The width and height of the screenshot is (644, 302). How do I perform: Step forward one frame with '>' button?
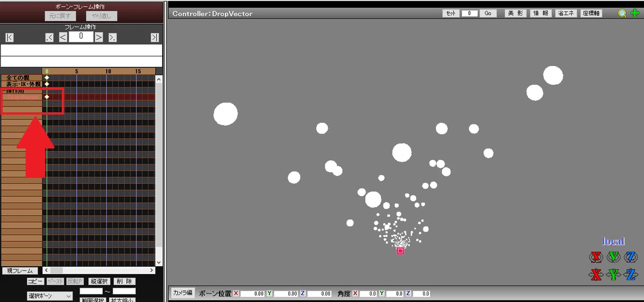[x=99, y=37]
